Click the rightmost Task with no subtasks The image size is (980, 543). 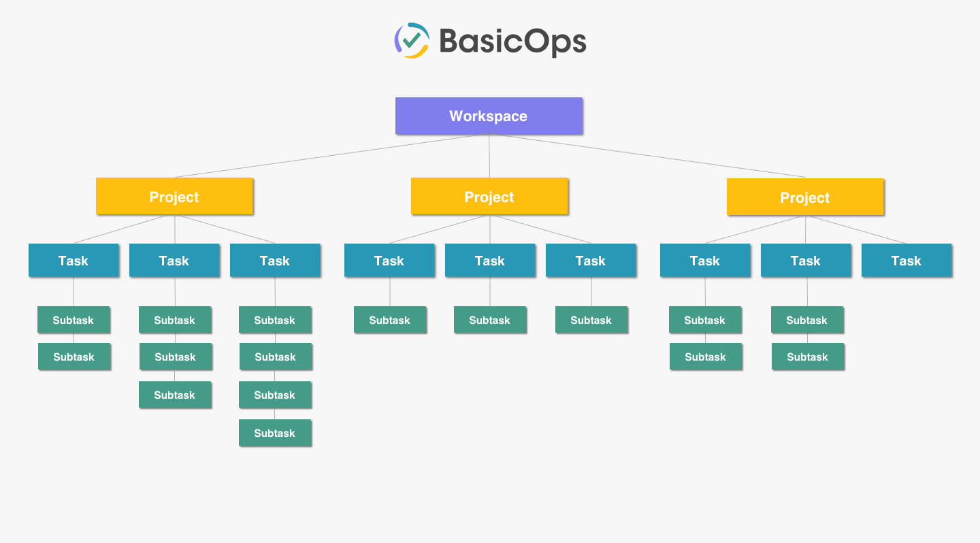coord(906,261)
